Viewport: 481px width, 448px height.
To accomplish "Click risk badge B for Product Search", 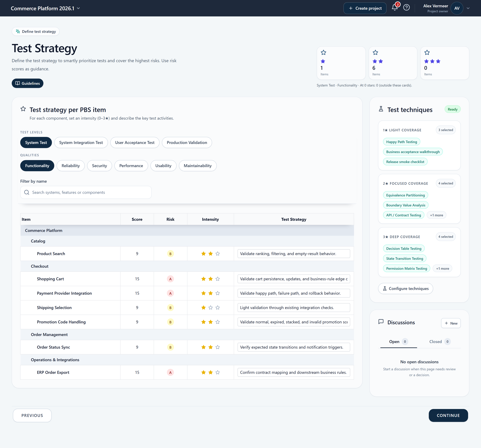I will 170,254.
